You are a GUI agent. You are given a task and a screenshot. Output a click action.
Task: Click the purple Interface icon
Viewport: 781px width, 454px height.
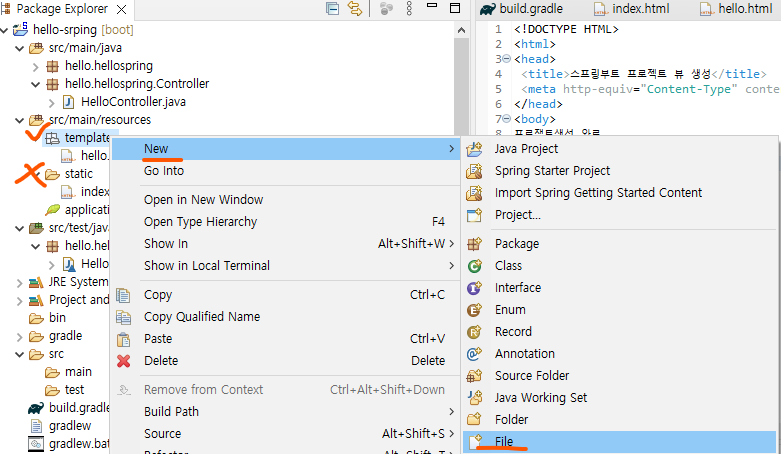[474, 288]
